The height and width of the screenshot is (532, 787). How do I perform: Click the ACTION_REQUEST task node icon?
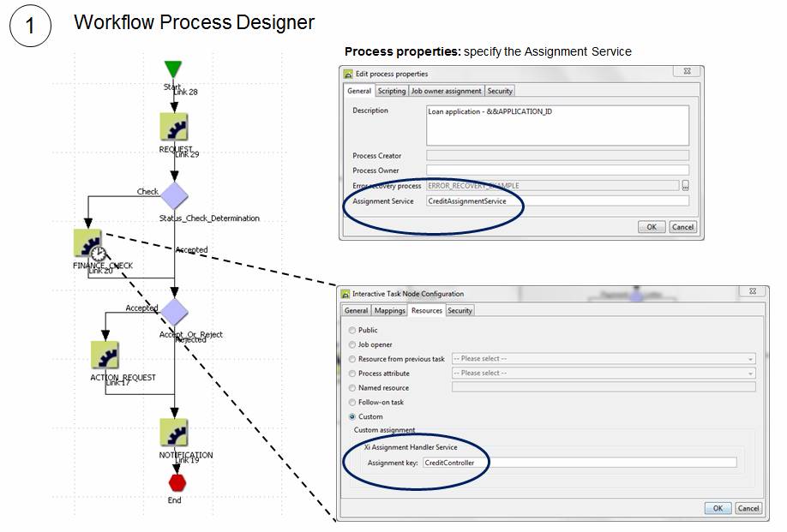(x=105, y=355)
